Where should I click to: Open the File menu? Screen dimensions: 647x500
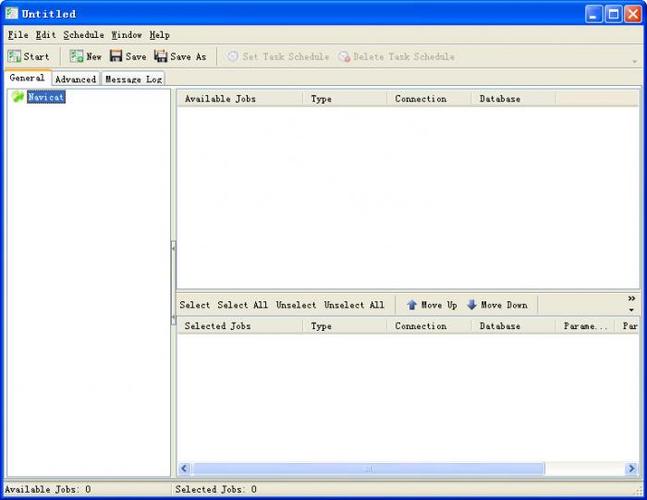(18, 35)
